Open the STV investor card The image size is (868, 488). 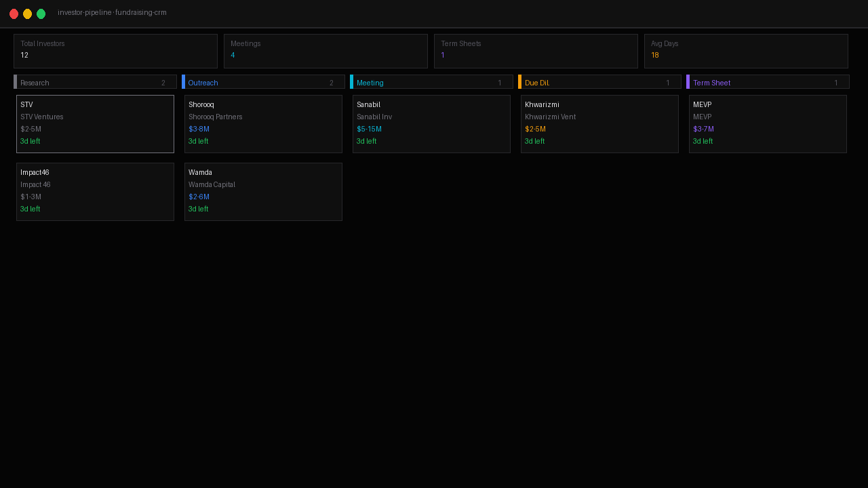tap(95, 124)
